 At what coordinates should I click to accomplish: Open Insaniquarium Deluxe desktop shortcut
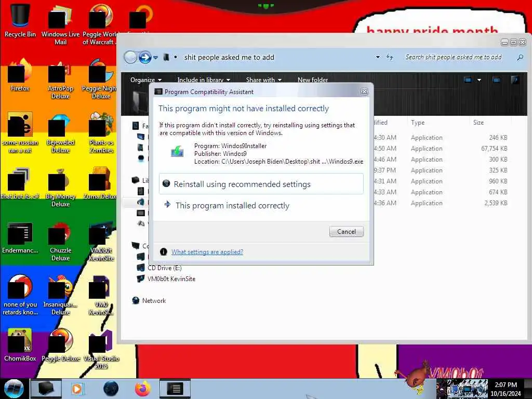click(x=60, y=295)
